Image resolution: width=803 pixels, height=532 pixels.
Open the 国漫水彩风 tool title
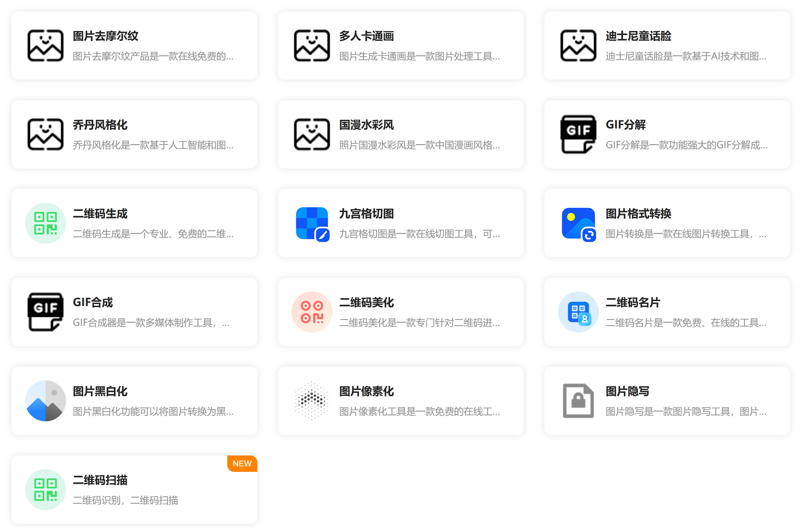pyautogui.click(x=366, y=125)
